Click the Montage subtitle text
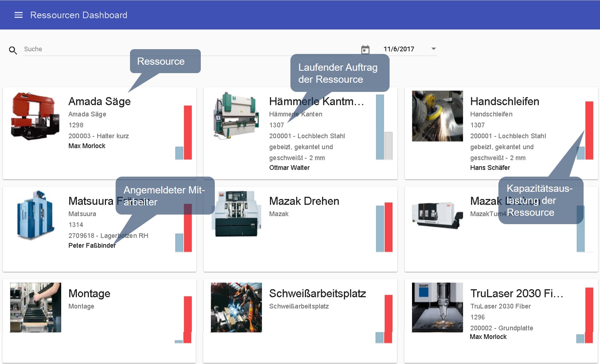The image size is (600, 364). point(81,306)
